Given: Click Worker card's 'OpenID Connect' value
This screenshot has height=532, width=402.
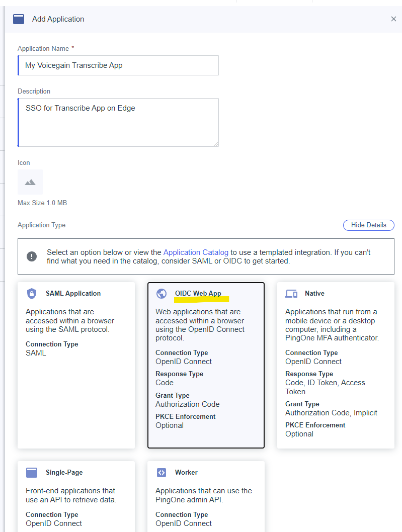Looking at the screenshot, I should pyautogui.click(x=183, y=523).
